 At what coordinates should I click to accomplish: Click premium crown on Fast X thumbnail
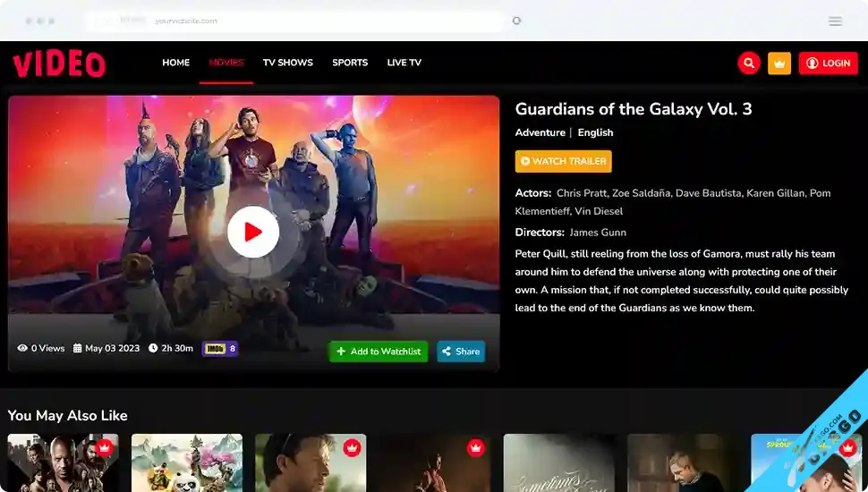coord(104,447)
